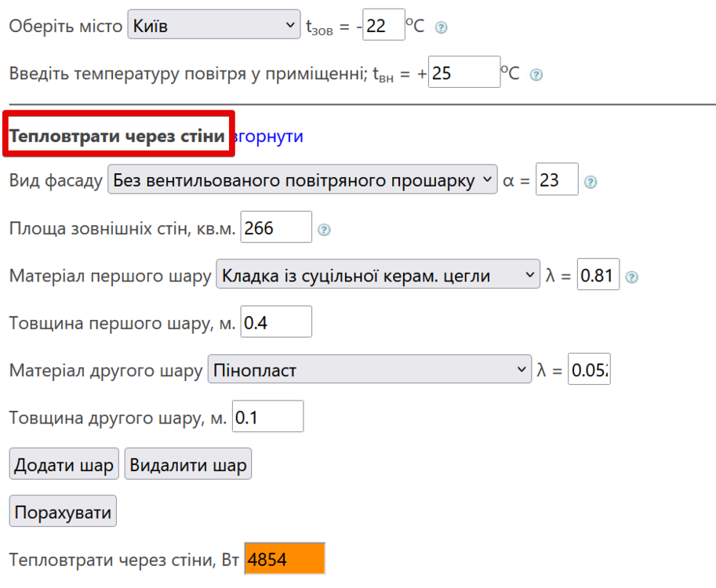Open first layer material dropdown
The height and width of the screenshot is (588, 716).
click(x=377, y=275)
